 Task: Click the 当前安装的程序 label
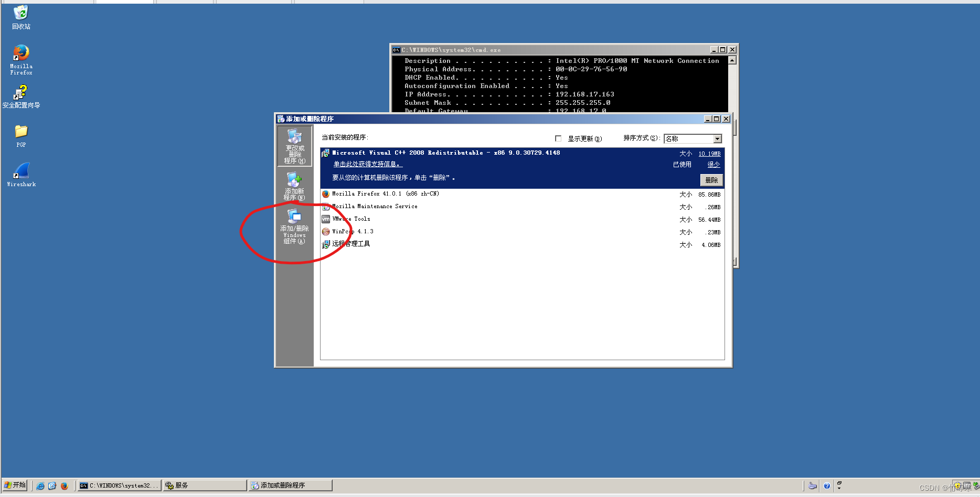[345, 137]
